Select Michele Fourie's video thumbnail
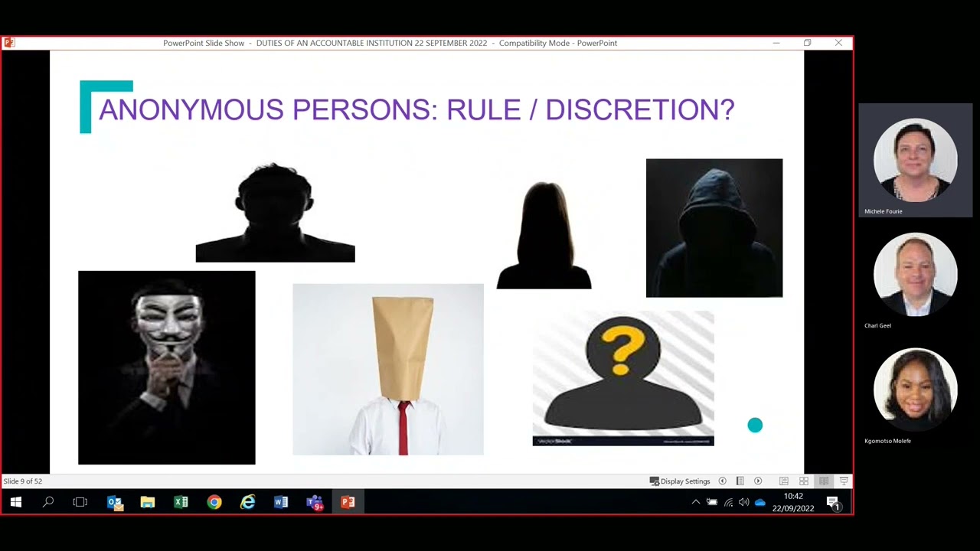This screenshot has width=980, height=551. [x=915, y=161]
